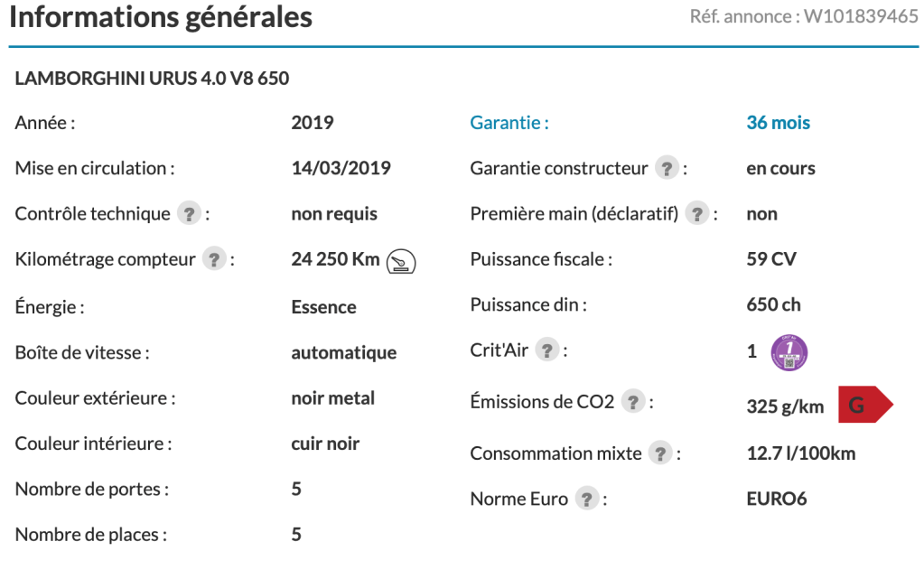Click help icon beside Norme Euro
Viewport: 924px width, 579px height.
pos(587,499)
